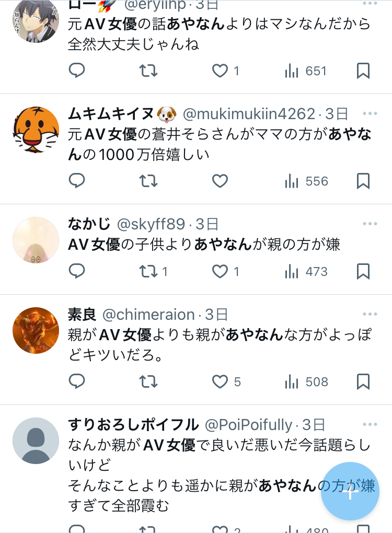
Task: Open more options for @chimeraion tweet
Action: (370, 314)
